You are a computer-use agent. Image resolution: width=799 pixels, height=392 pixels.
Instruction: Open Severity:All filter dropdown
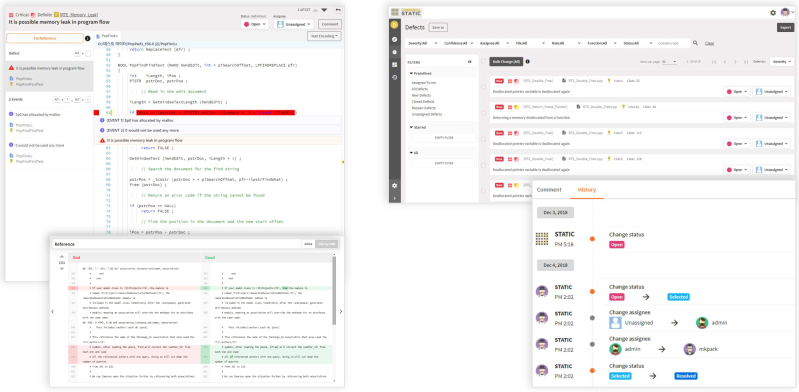pos(422,43)
